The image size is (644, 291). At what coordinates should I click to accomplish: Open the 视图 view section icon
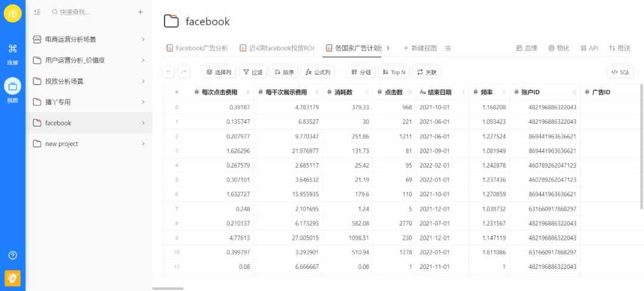13,86
